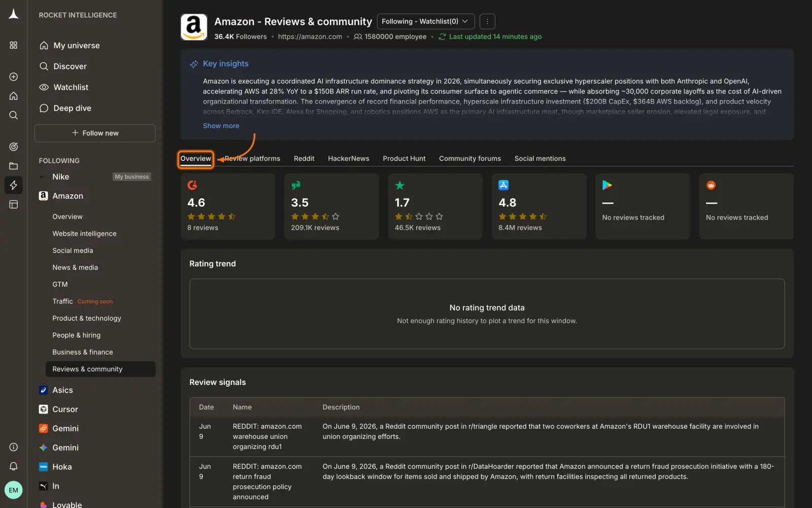Screen dimensions: 812x508
Task: Switch to the Community forums tab
Action: click(470, 158)
